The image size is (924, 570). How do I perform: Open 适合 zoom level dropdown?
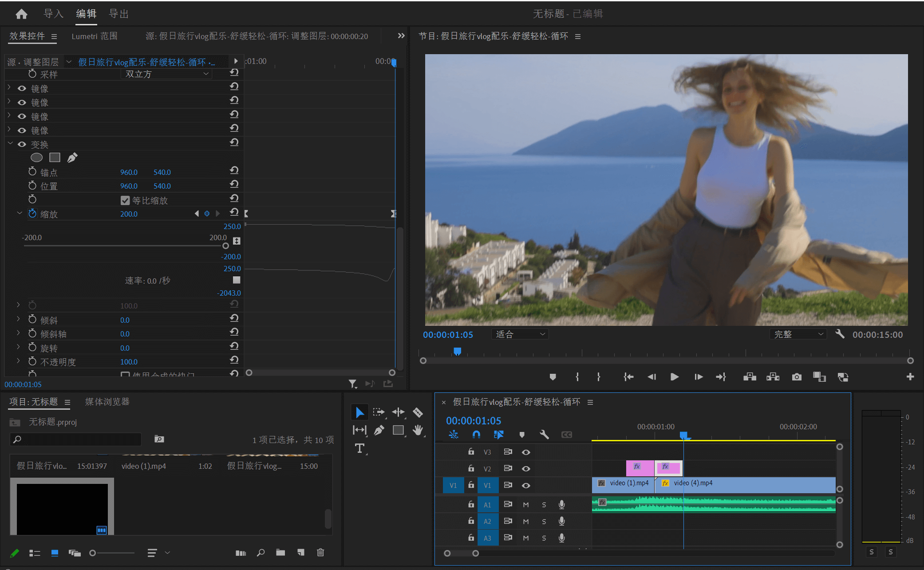520,334
